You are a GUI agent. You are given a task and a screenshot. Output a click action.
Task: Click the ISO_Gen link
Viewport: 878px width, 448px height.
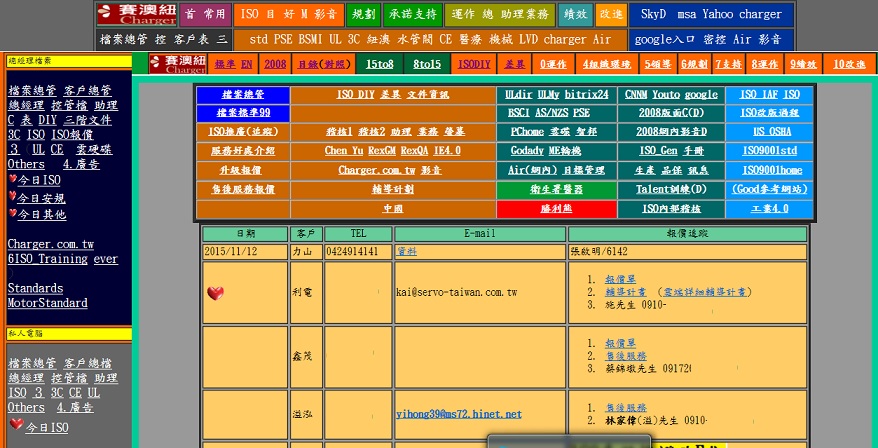coord(658,151)
